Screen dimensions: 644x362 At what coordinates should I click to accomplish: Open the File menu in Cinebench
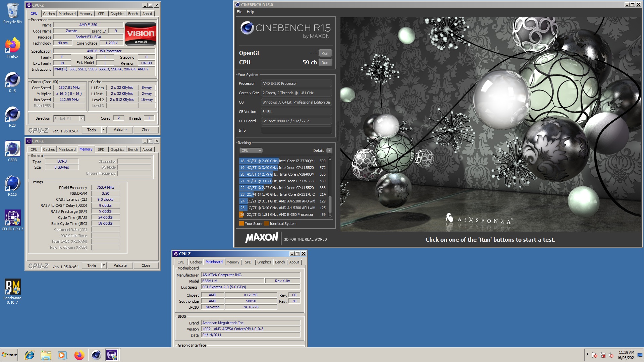239,12
